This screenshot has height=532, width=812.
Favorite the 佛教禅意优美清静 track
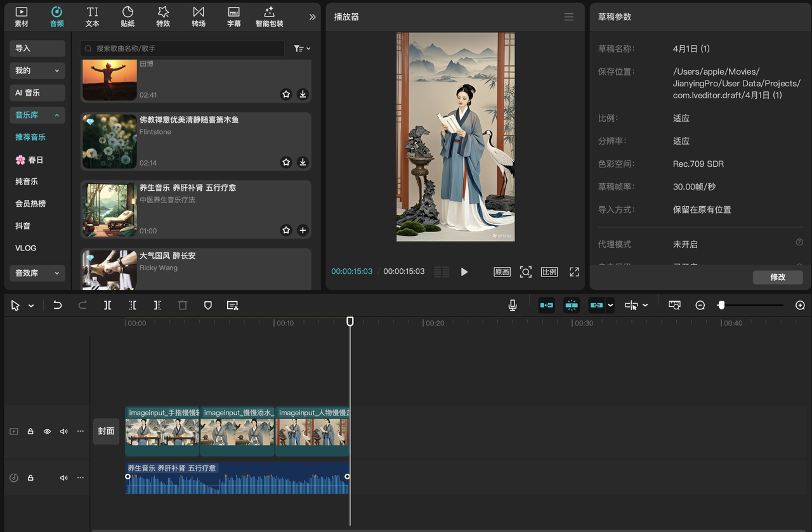[x=286, y=162]
